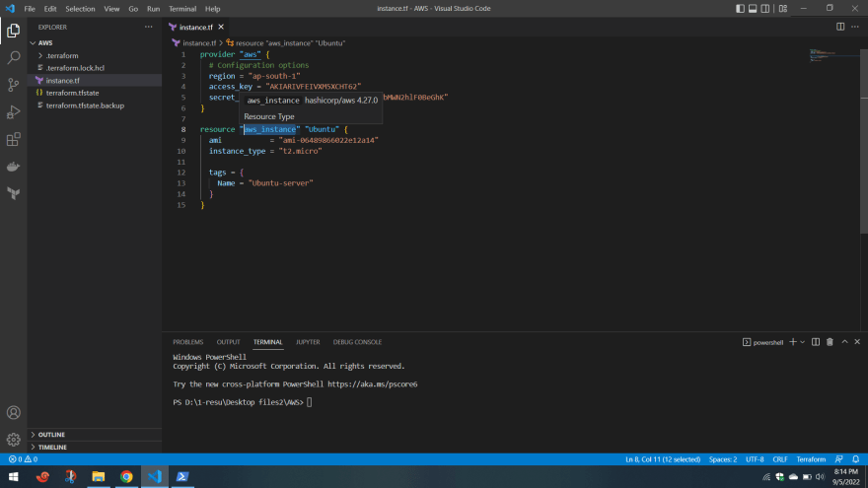The height and width of the screenshot is (488, 868).
Task: Open Chrome from the taskbar
Action: click(x=127, y=476)
